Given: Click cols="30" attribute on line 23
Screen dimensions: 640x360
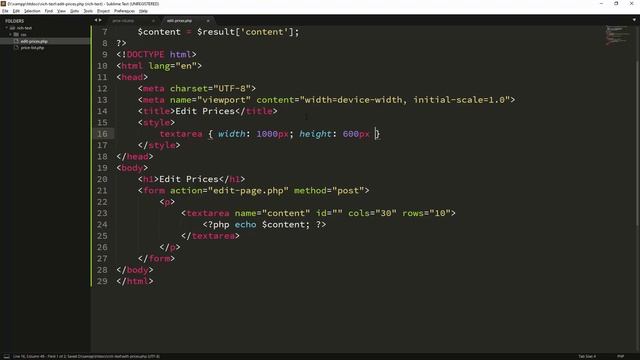Looking at the screenshot, I should [x=372, y=213].
